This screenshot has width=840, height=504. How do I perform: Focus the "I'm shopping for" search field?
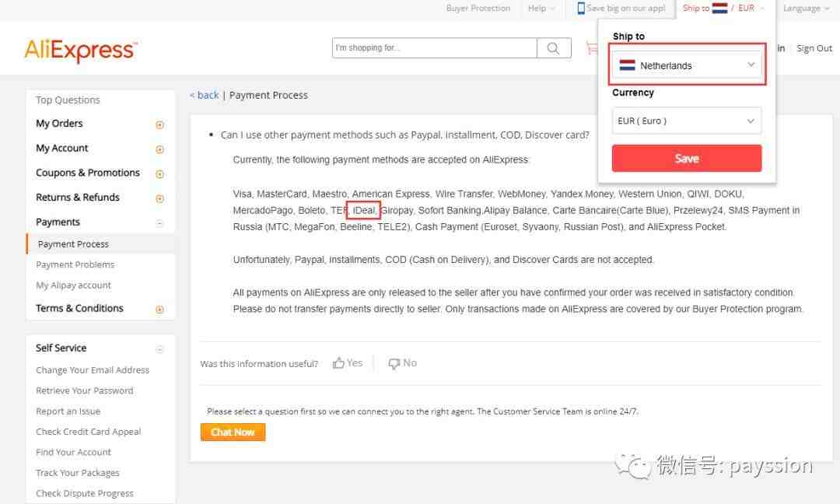pos(434,48)
